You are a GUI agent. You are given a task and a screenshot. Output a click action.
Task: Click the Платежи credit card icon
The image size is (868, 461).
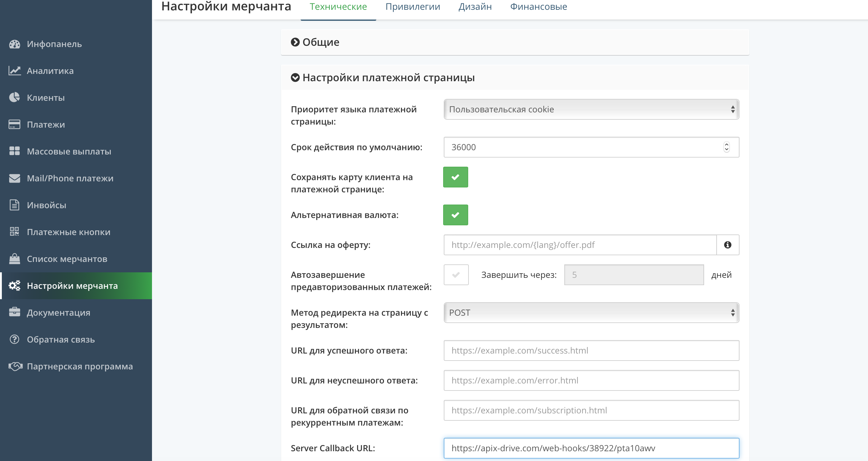(14, 125)
